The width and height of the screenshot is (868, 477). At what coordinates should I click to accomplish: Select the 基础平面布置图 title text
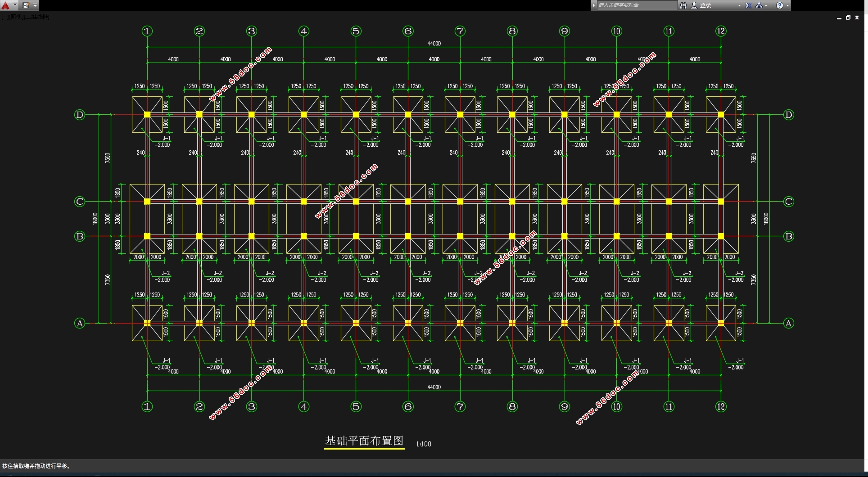pos(364,441)
